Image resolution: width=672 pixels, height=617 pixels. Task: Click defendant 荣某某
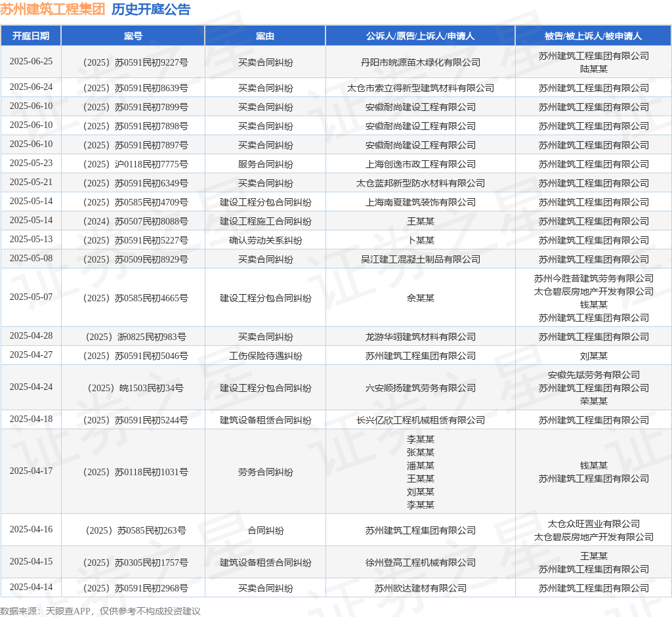click(x=593, y=401)
